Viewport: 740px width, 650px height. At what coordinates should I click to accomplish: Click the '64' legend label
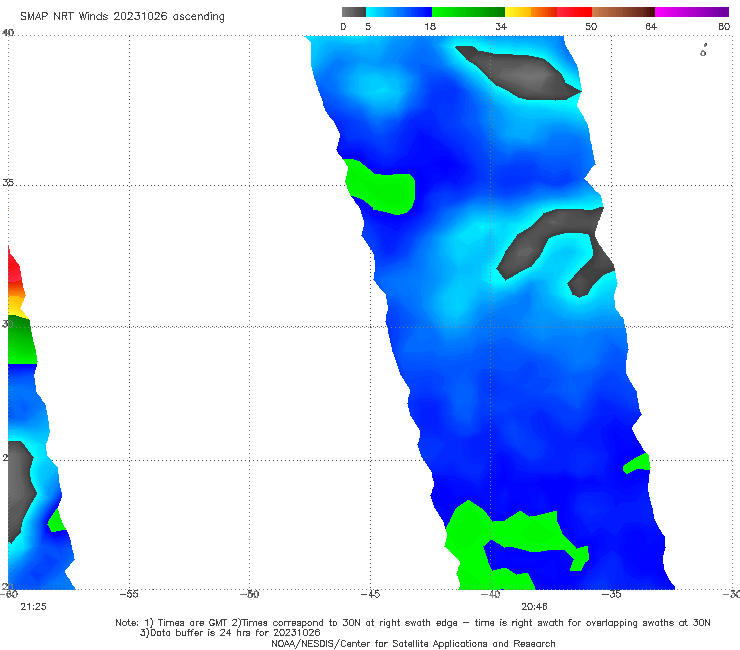coord(651,26)
